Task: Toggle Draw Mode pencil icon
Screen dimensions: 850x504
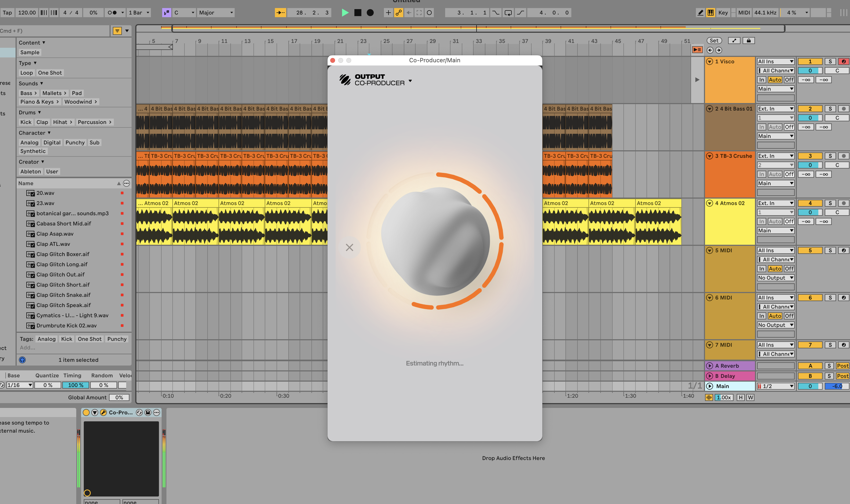Action: [x=700, y=13]
